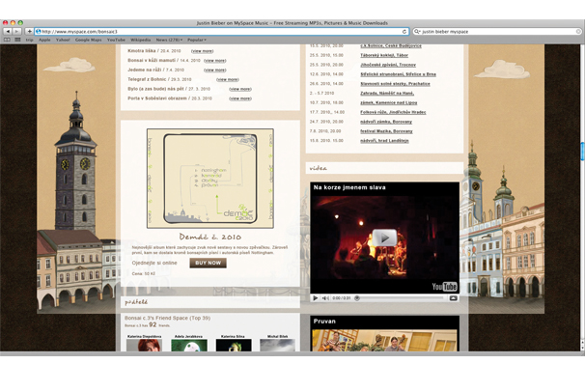
Task: Click the BUY NOW button
Action: click(x=209, y=263)
